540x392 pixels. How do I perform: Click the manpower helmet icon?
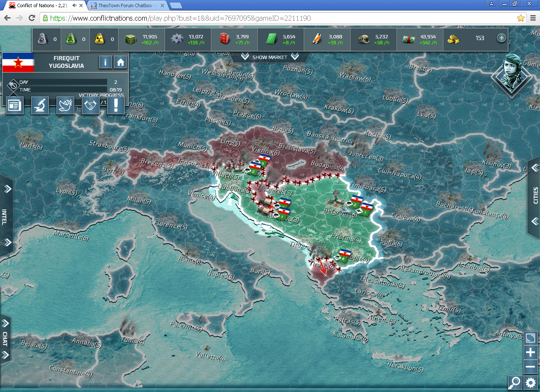coord(364,39)
